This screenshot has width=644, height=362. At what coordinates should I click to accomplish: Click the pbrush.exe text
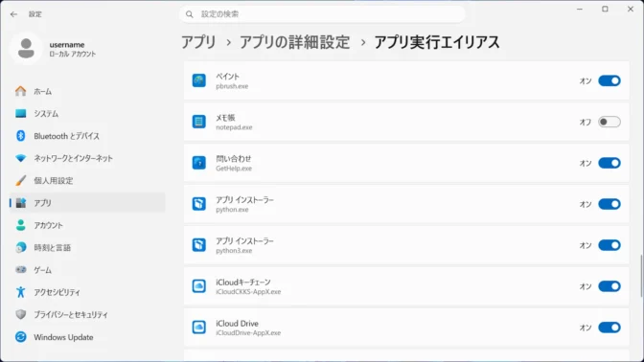pyautogui.click(x=232, y=86)
